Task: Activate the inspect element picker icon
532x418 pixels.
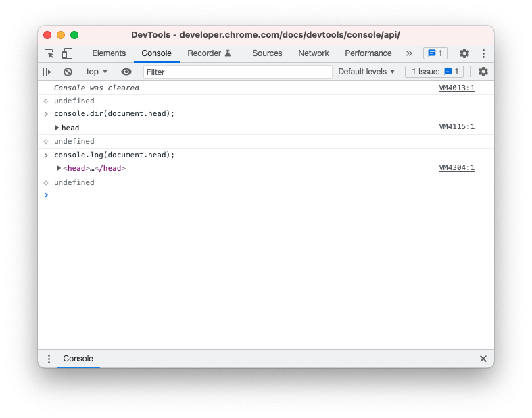Action: 49,53
